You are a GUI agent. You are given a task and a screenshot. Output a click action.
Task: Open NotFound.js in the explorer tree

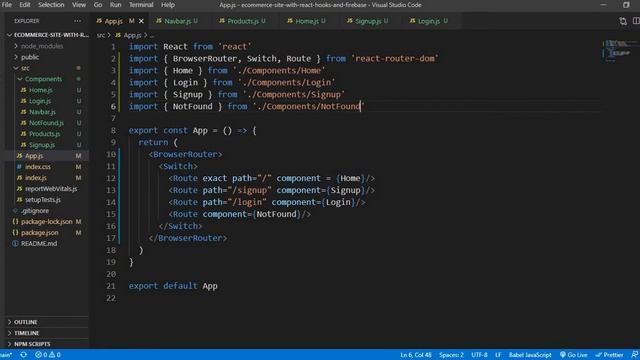[x=46, y=123]
